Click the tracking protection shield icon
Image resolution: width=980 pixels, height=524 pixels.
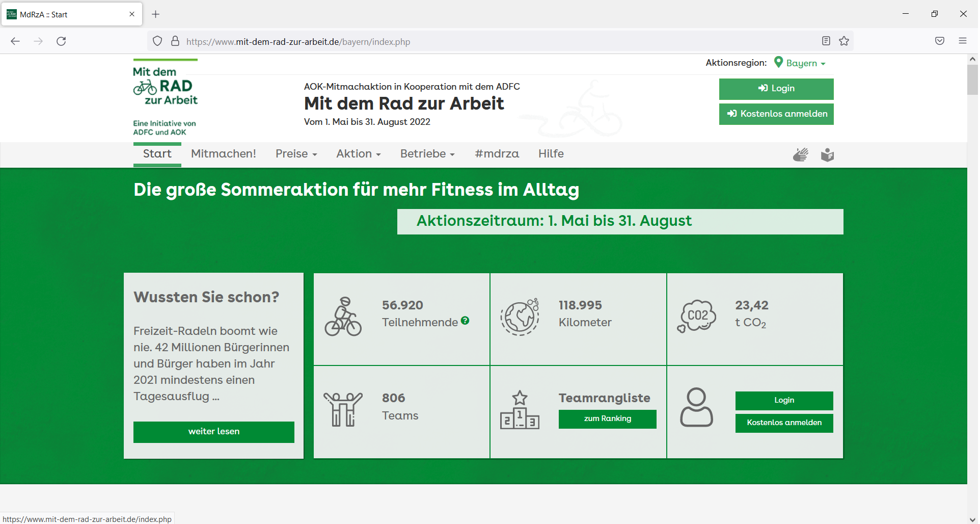coord(157,41)
